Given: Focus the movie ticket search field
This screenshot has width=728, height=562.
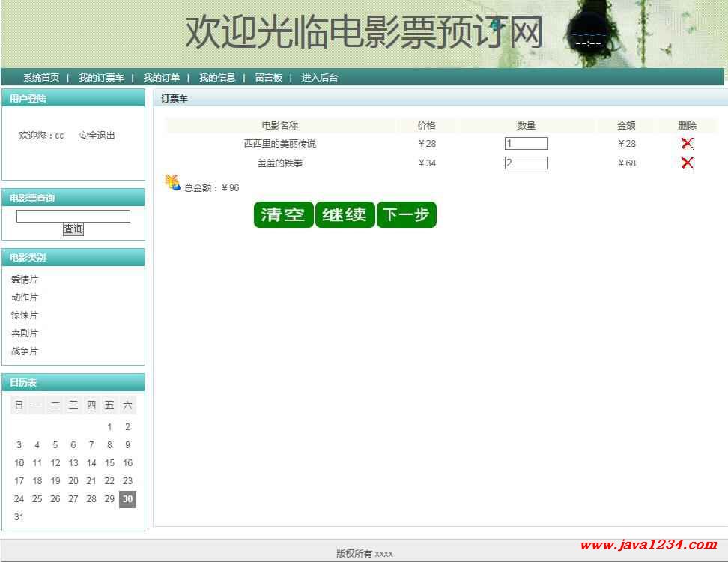Looking at the screenshot, I should 73,217.
